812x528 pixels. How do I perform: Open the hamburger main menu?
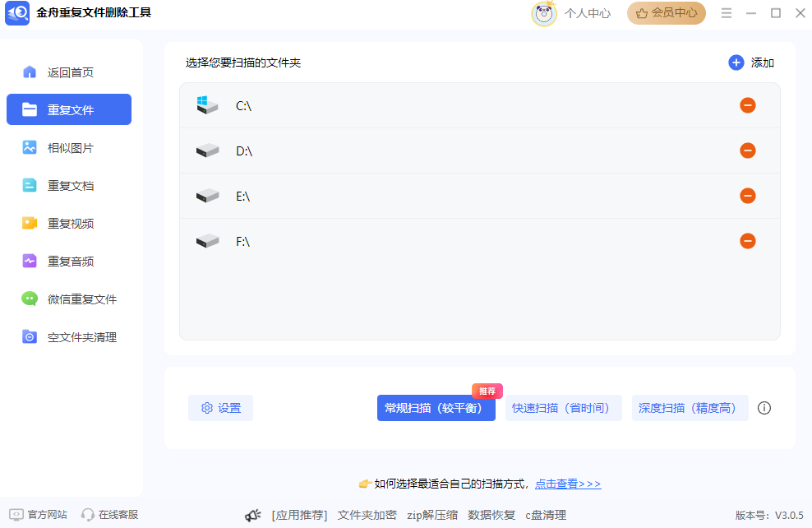click(x=727, y=13)
